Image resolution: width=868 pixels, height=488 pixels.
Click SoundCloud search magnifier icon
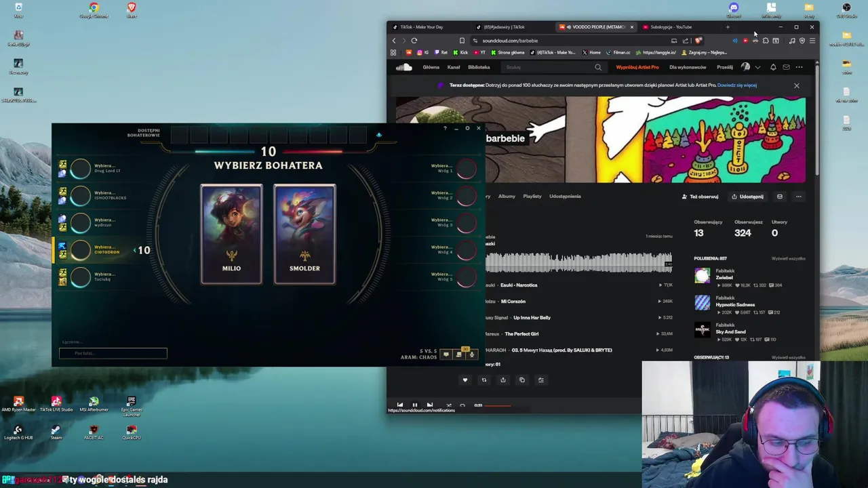pos(598,67)
